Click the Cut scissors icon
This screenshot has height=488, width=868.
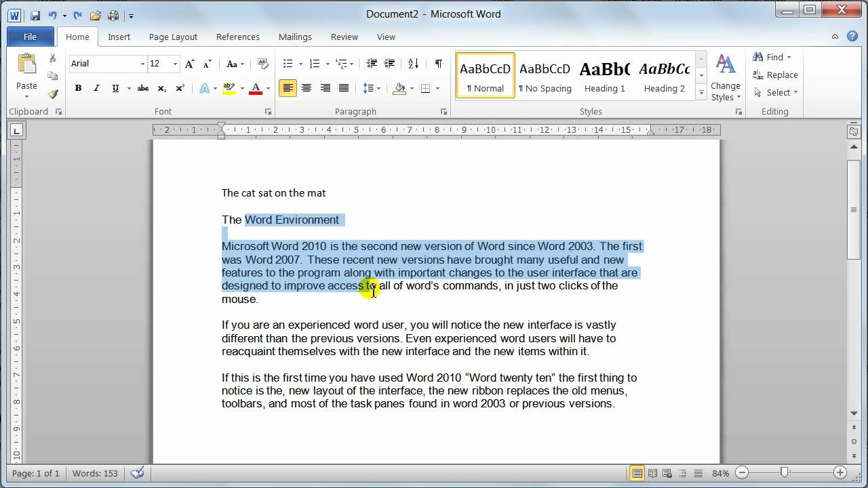click(x=52, y=58)
